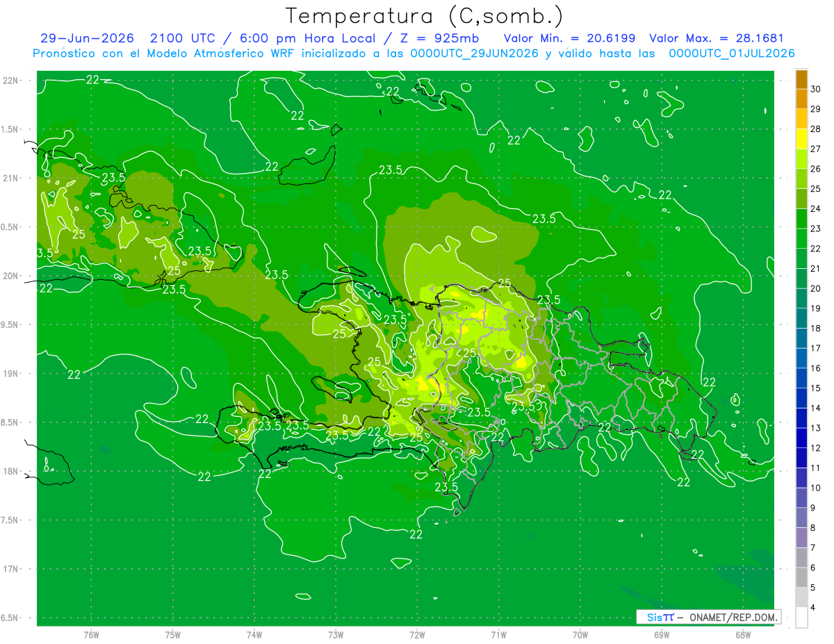Screen dimensions: 834x644
Task: Click the "74W" longitude axis label
Action: 254,634
